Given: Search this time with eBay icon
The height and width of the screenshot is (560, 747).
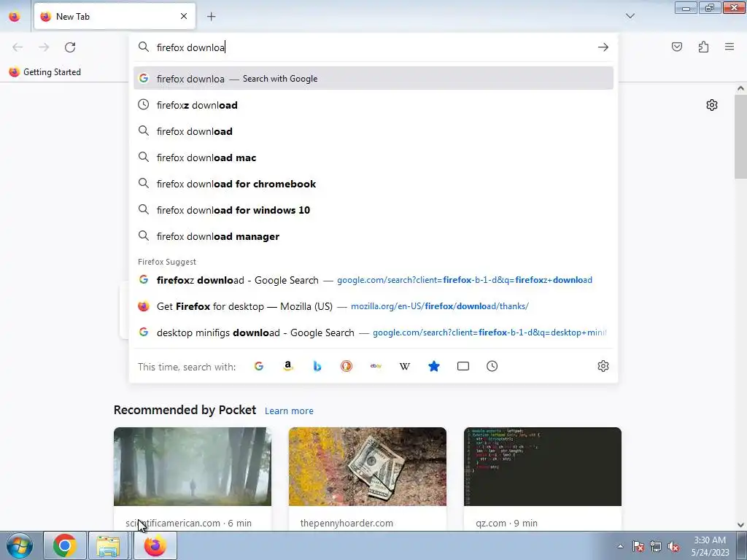Looking at the screenshot, I should (x=376, y=366).
